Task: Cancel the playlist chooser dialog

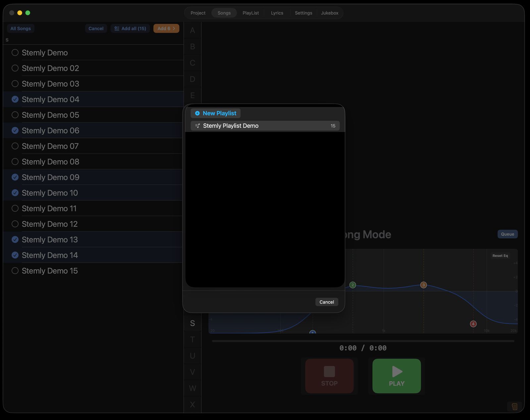Action: pos(327,302)
